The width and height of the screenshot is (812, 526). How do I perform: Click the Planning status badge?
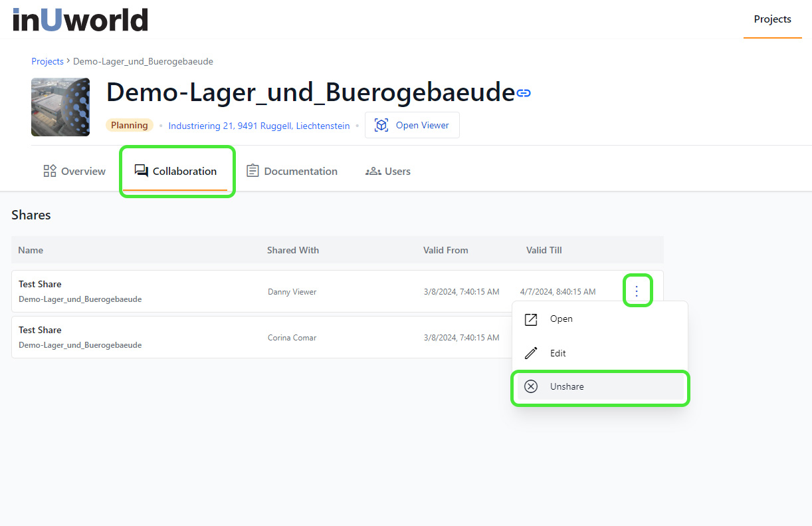click(x=130, y=125)
